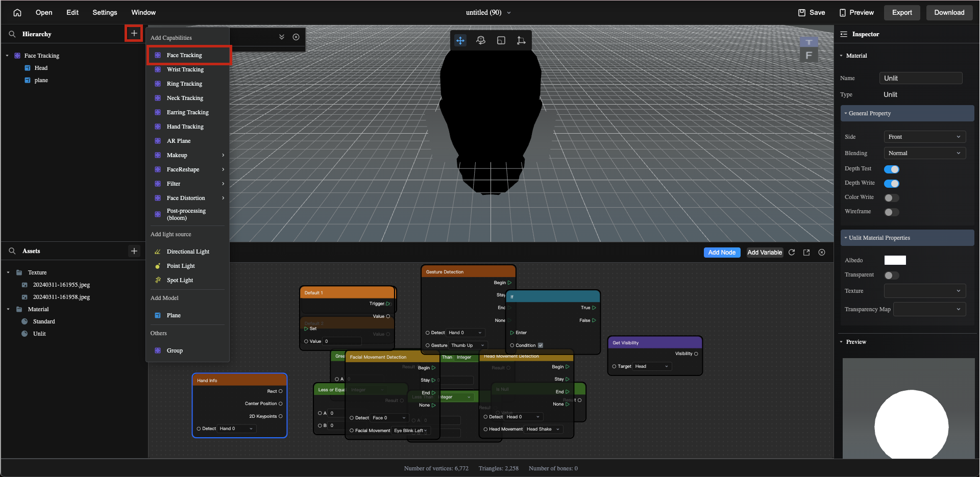
Task: Click the Directional Light icon
Action: [x=158, y=252]
